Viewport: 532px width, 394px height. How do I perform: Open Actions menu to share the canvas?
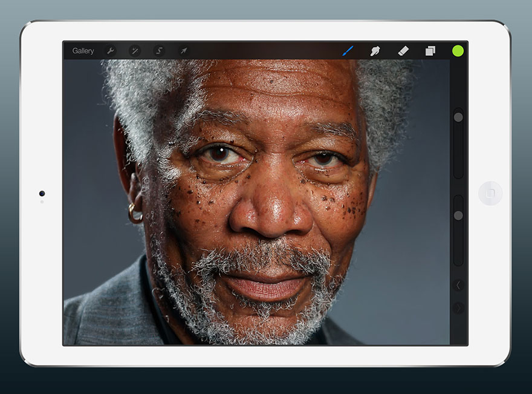(x=111, y=51)
